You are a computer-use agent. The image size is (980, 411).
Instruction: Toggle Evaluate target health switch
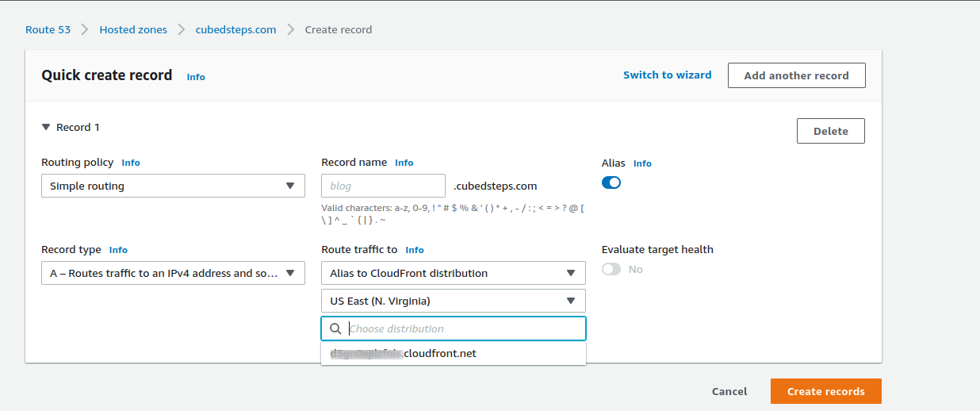coord(611,269)
